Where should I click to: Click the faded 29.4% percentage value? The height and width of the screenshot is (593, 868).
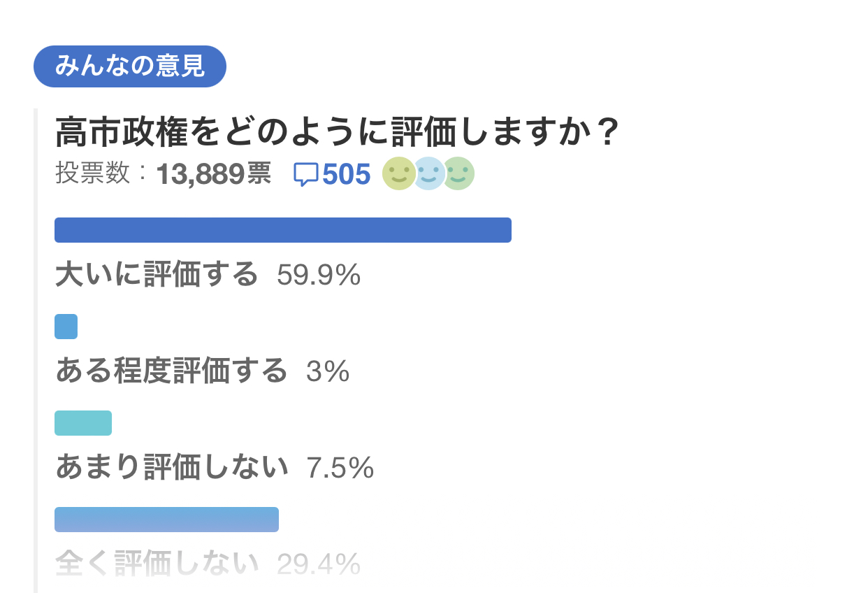[319, 564]
